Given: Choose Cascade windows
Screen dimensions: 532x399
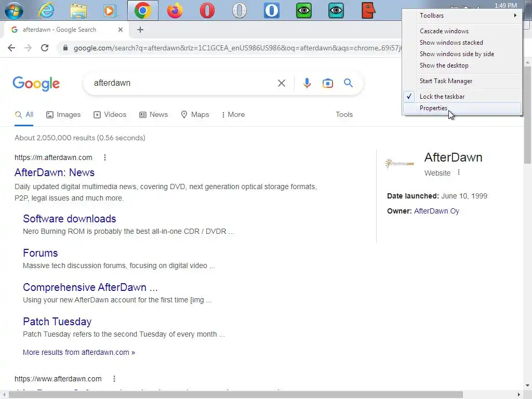Looking at the screenshot, I should [x=462, y=31].
